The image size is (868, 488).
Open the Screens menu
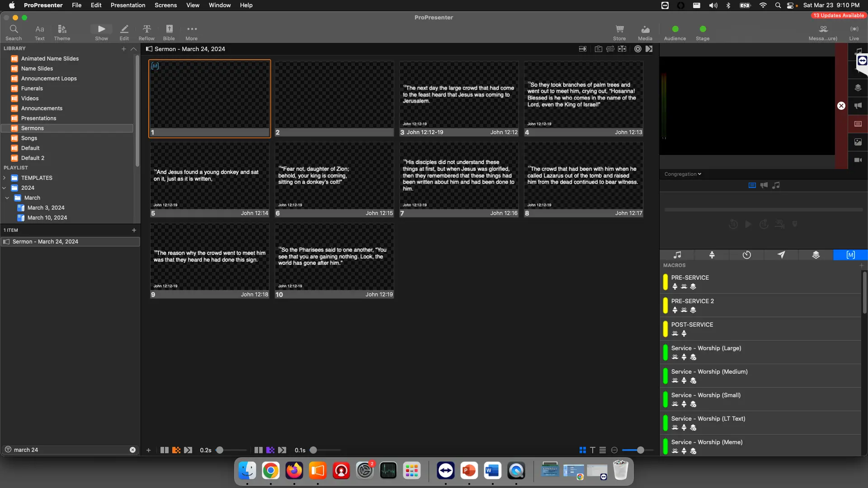165,5
